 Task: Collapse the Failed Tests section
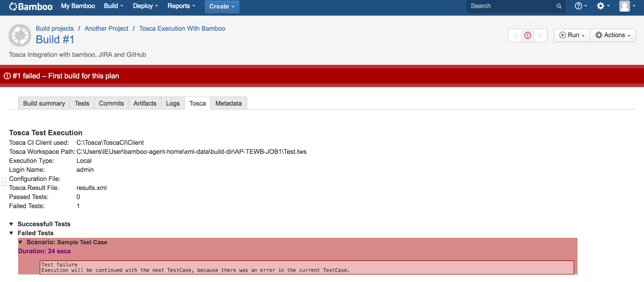tap(11, 233)
